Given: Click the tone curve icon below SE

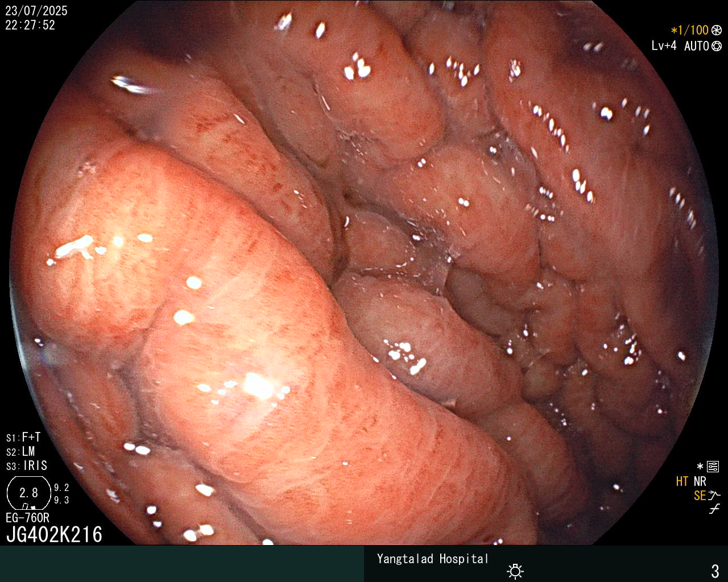Looking at the screenshot, I should [x=714, y=509].
